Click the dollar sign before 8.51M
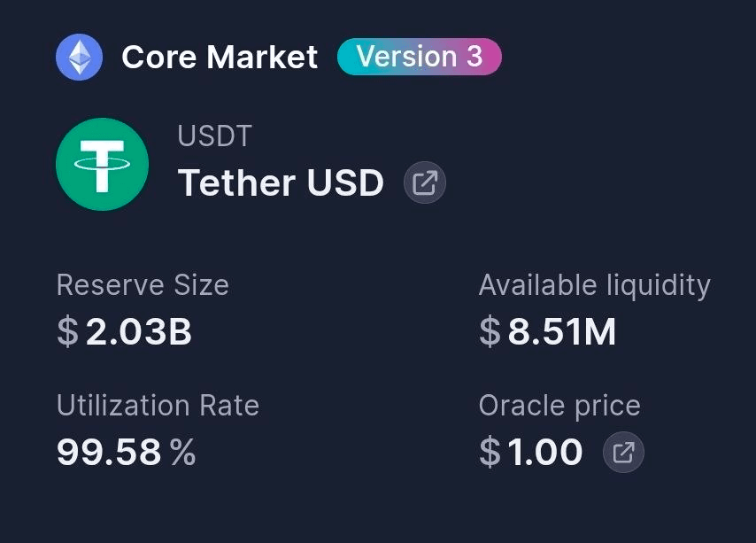756x543 pixels. 490,332
